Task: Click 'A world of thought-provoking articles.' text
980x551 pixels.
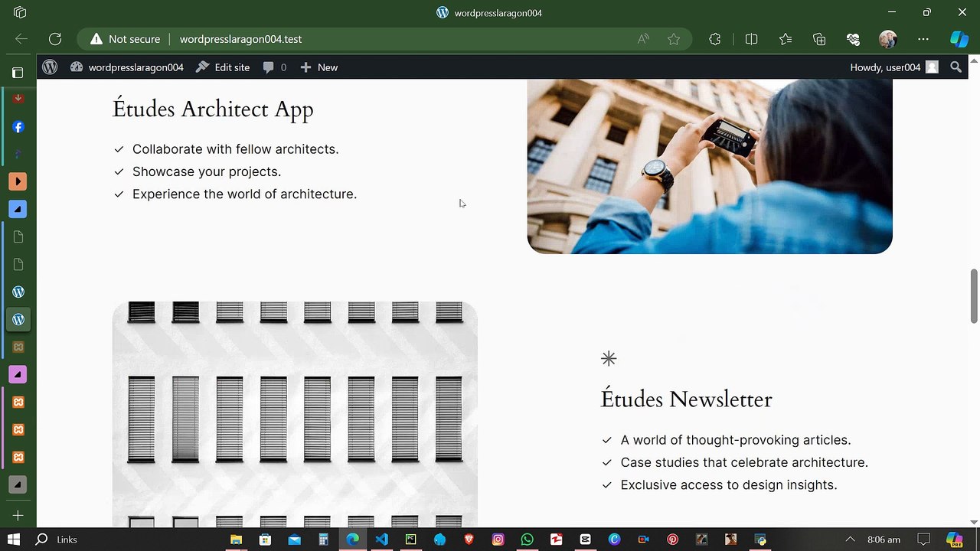Action: 736,440
